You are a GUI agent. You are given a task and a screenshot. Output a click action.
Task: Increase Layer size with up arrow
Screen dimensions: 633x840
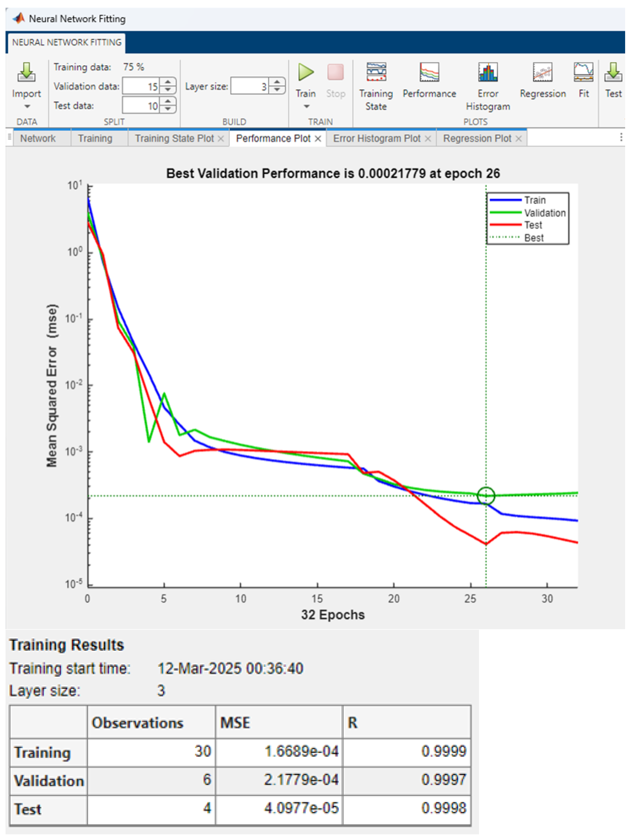tap(277, 82)
